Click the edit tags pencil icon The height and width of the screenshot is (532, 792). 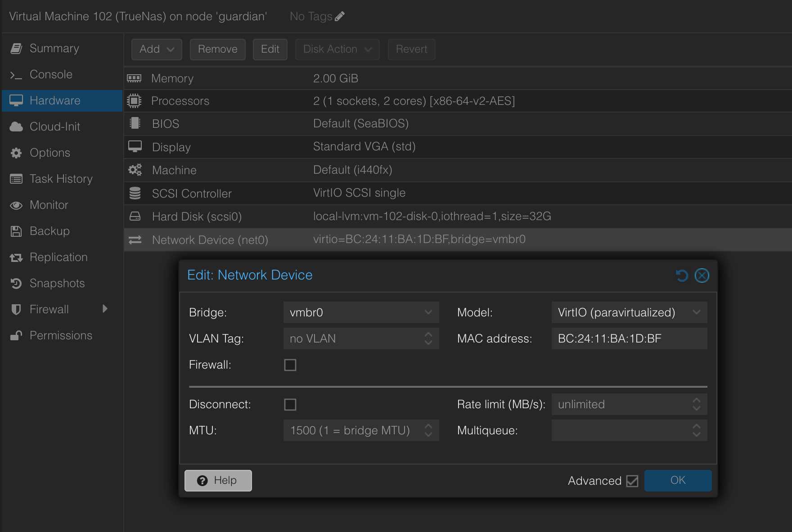click(340, 17)
